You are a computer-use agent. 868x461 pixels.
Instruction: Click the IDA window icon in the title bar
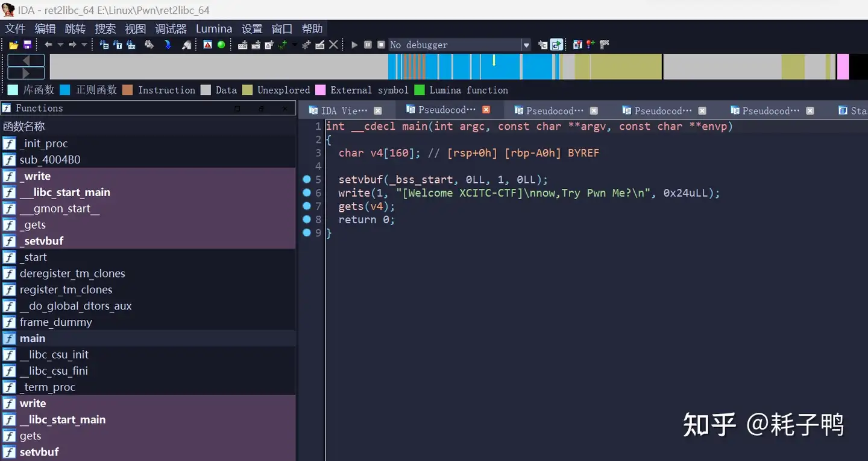click(x=8, y=10)
